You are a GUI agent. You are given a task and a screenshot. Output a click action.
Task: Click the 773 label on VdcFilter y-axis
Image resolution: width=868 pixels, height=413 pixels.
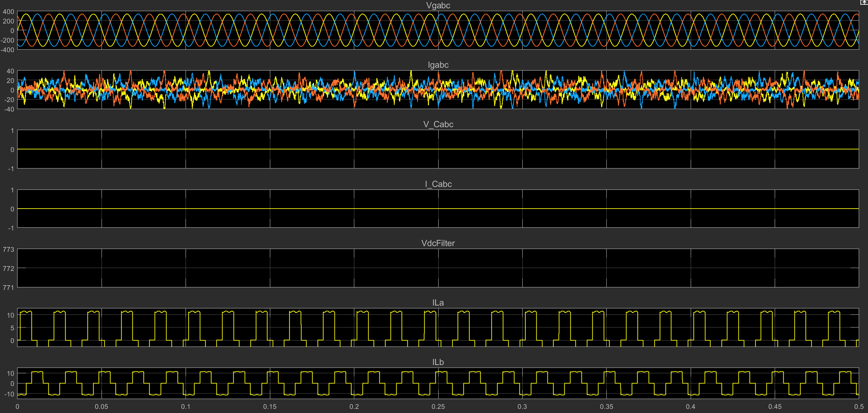click(8, 249)
